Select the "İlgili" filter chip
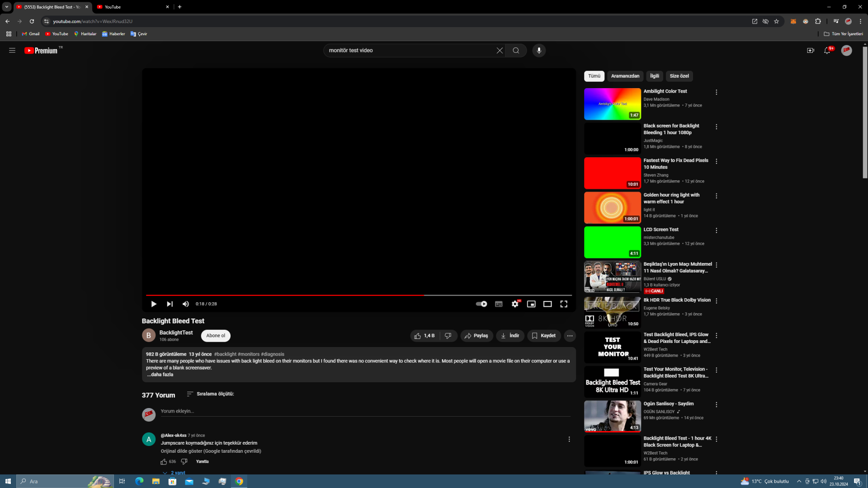This screenshot has width=868, height=488. (x=654, y=76)
